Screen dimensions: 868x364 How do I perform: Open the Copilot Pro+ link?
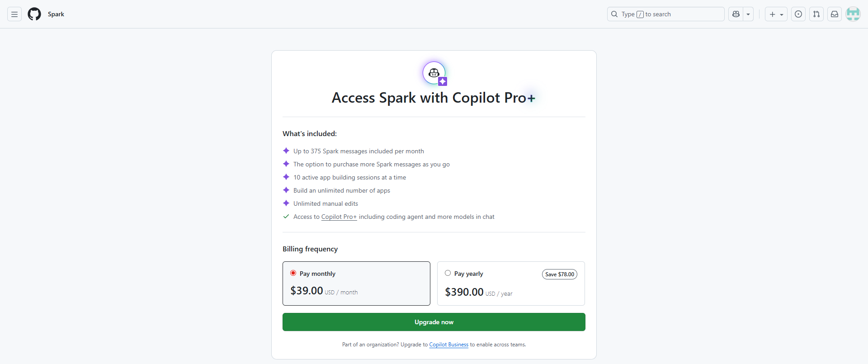tap(339, 217)
